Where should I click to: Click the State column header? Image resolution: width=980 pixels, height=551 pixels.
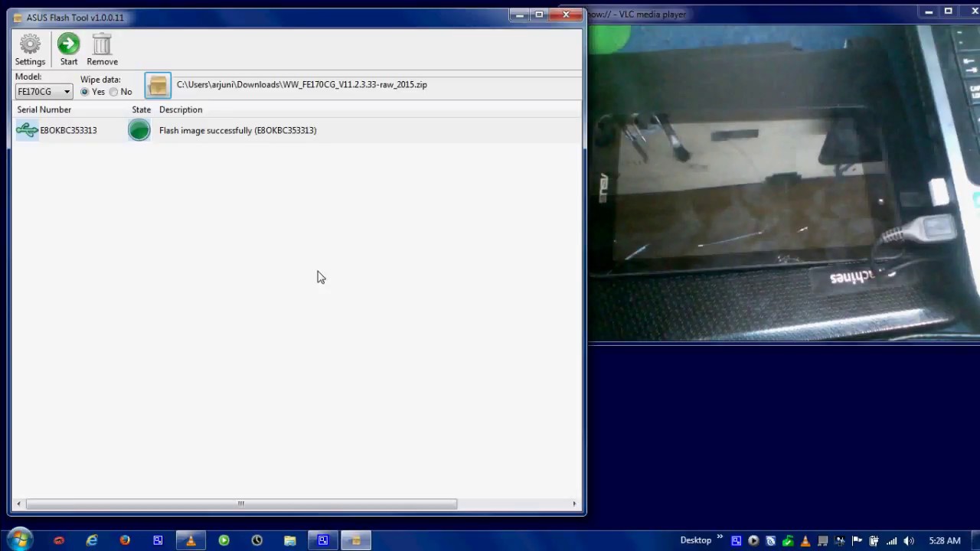(141, 109)
